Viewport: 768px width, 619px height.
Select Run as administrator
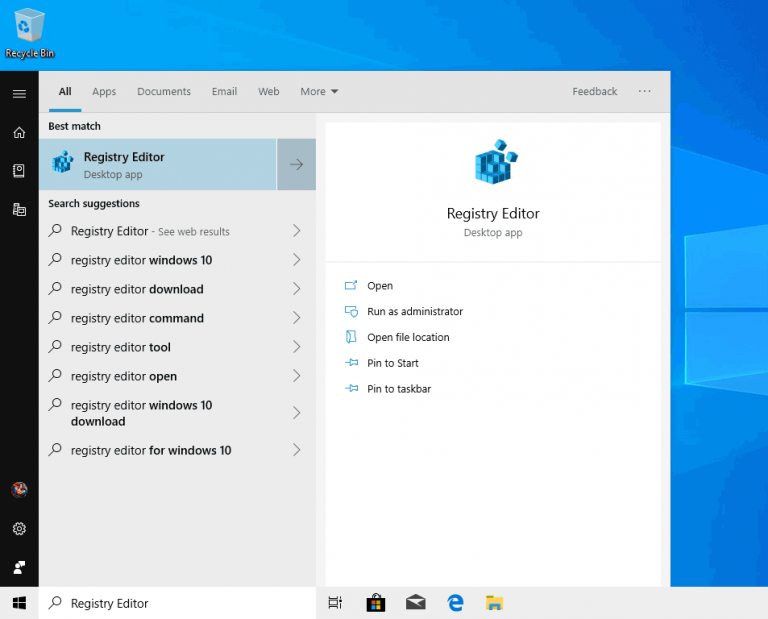[x=414, y=312]
